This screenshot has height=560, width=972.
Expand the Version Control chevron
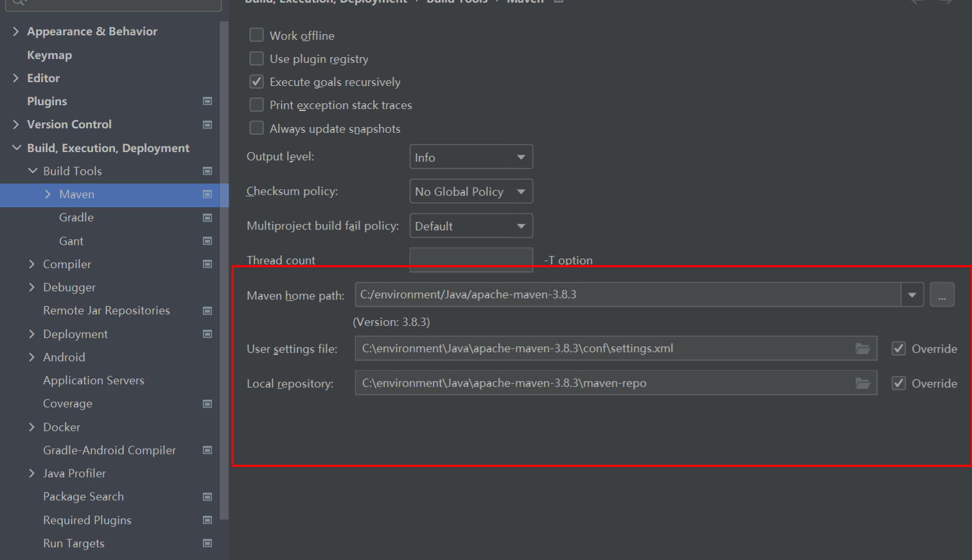tap(16, 124)
